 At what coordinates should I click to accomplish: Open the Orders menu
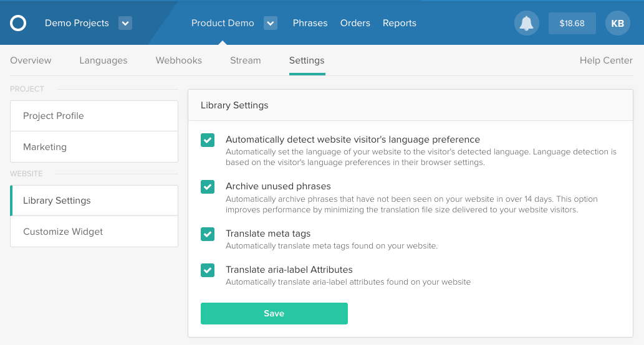355,23
